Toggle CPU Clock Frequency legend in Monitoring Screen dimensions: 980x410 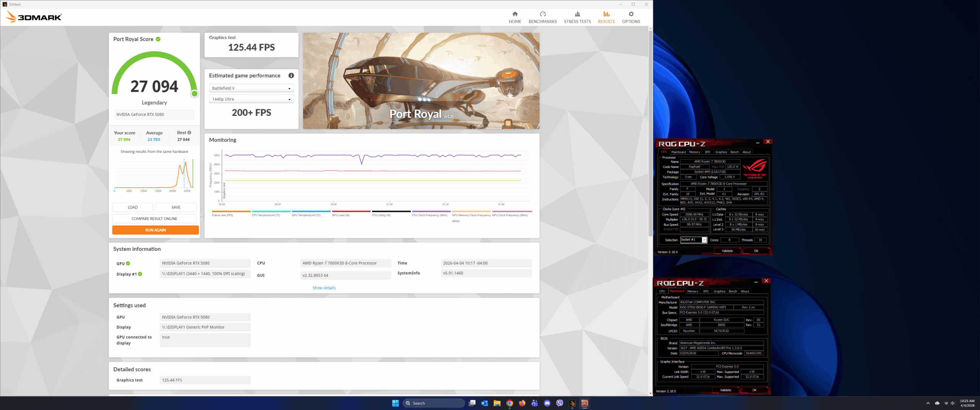coord(429,215)
